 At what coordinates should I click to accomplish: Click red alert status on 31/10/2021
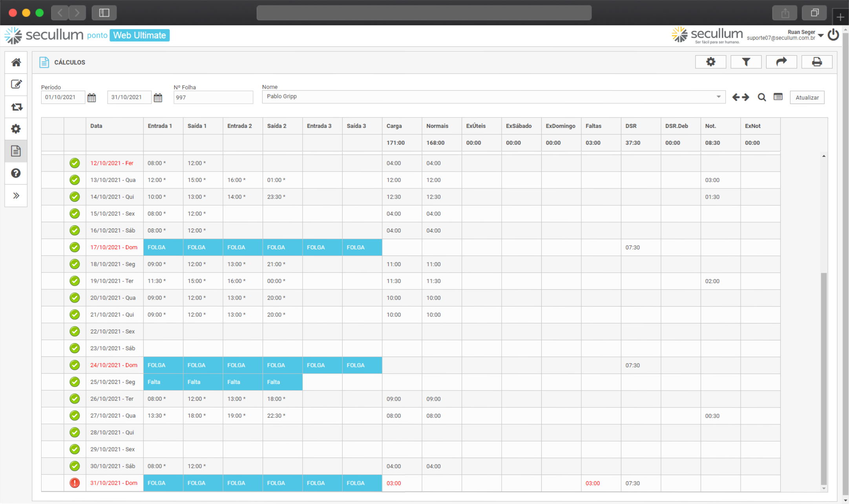point(75,483)
